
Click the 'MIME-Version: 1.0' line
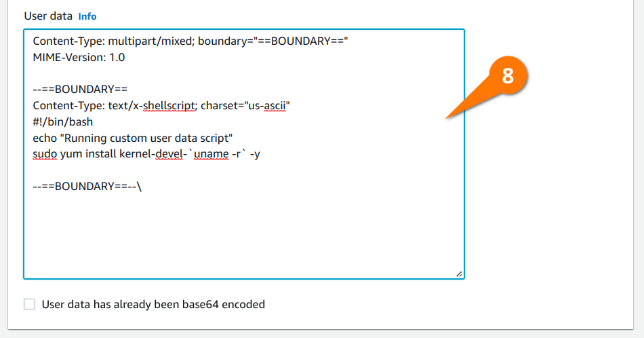pyautogui.click(x=79, y=57)
